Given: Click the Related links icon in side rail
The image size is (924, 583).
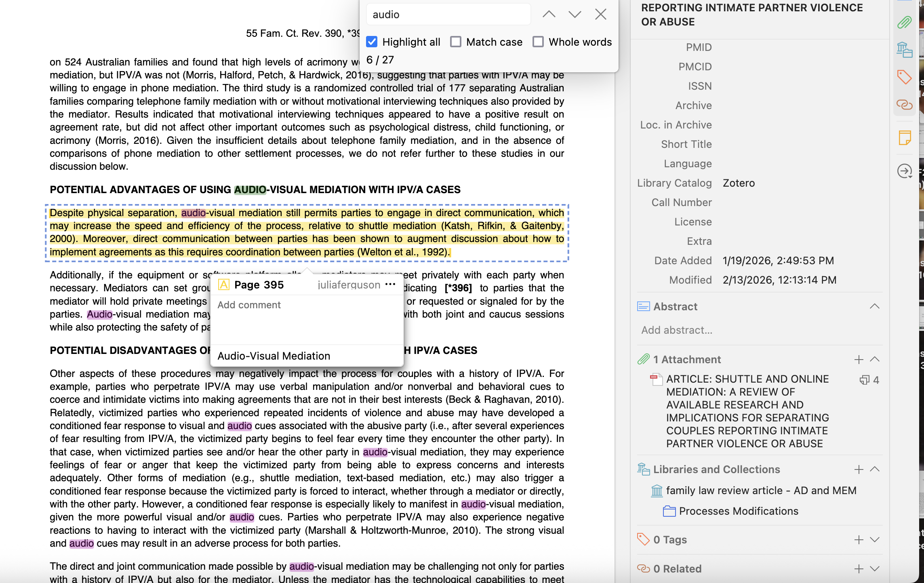Looking at the screenshot, I should point(904,105).
